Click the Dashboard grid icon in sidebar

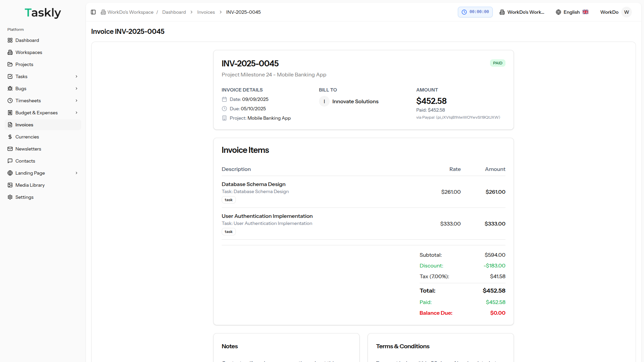point(10,40)
